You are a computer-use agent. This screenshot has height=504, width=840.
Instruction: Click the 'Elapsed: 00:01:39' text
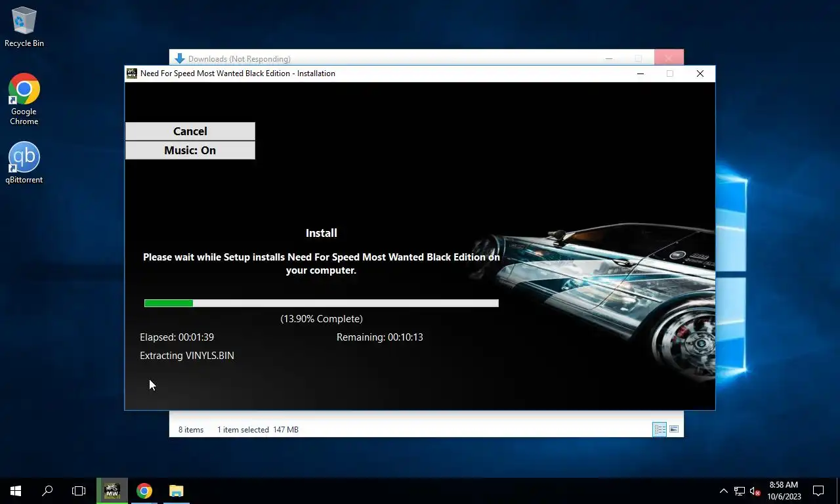177,337
